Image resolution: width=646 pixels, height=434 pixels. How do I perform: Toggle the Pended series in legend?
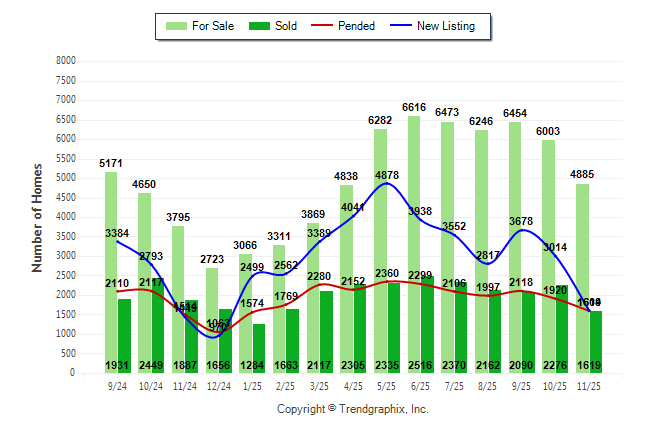342,26
